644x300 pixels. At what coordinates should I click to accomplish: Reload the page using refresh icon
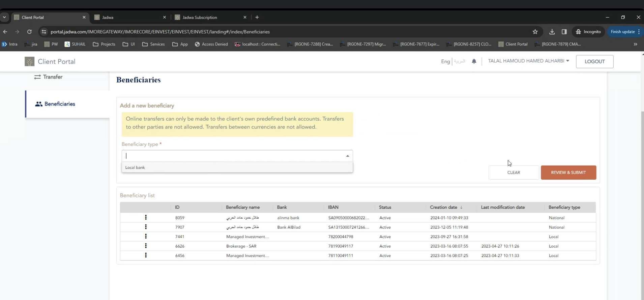coord(29,32)
